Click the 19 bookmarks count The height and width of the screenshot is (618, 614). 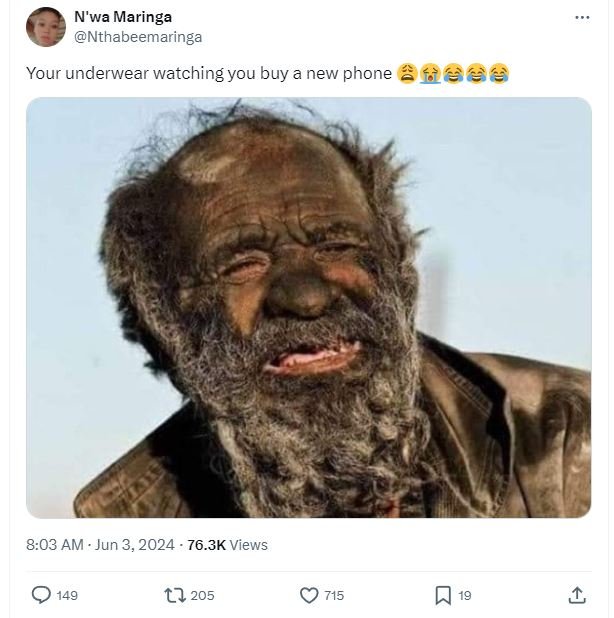[464, 595]
